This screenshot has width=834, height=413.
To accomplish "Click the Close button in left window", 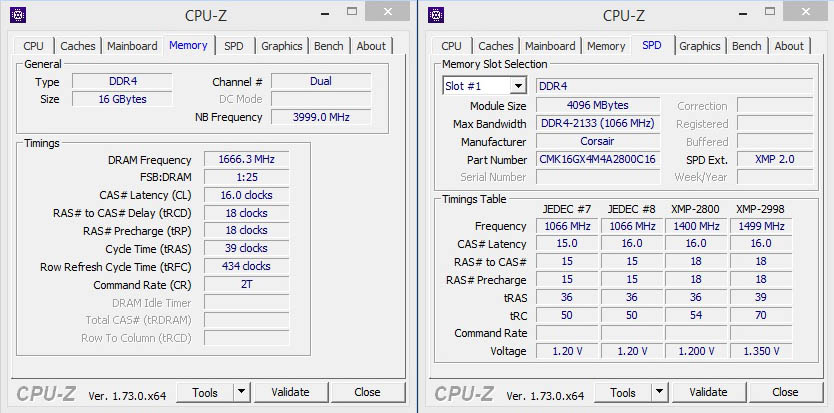I will (368, 393).
